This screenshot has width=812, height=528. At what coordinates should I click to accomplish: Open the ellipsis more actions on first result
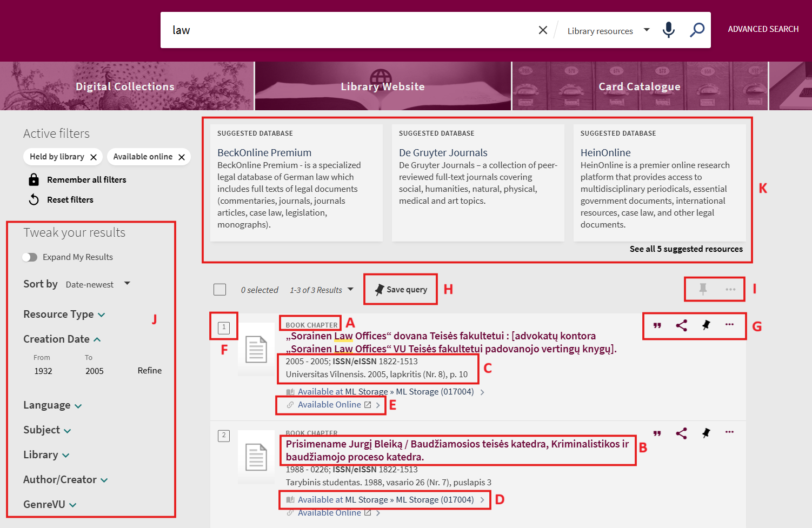pos(730,326)
